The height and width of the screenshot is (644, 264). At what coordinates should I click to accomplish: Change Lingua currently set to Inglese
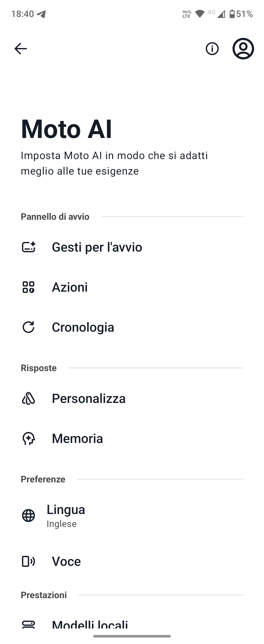click(132, 516)
